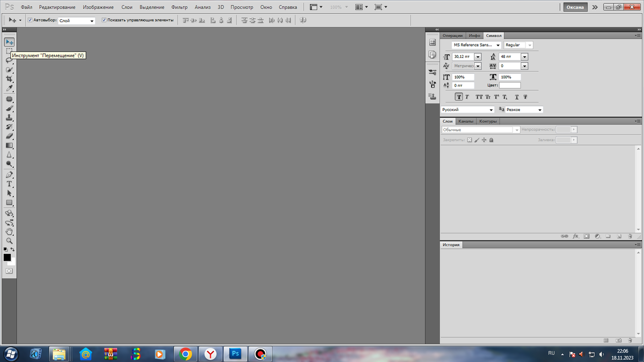Image resolution: width=644 pixels, height=362 pixels.
Task: Select the Eraser tool
Action: click(9, 136)
